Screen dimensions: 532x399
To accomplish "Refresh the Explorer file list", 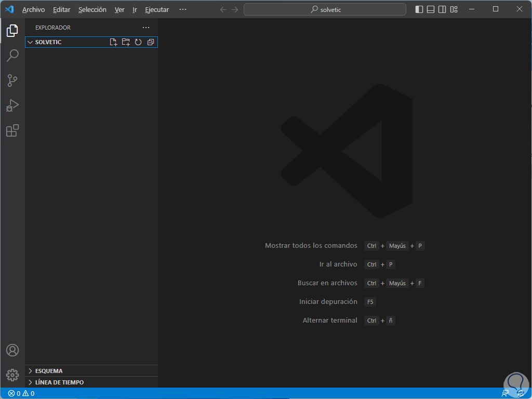I will (x=138, y=42).
